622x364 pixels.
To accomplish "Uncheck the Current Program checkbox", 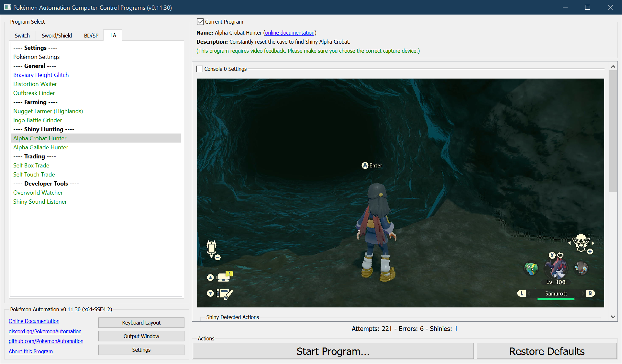I will coord(200,22).
